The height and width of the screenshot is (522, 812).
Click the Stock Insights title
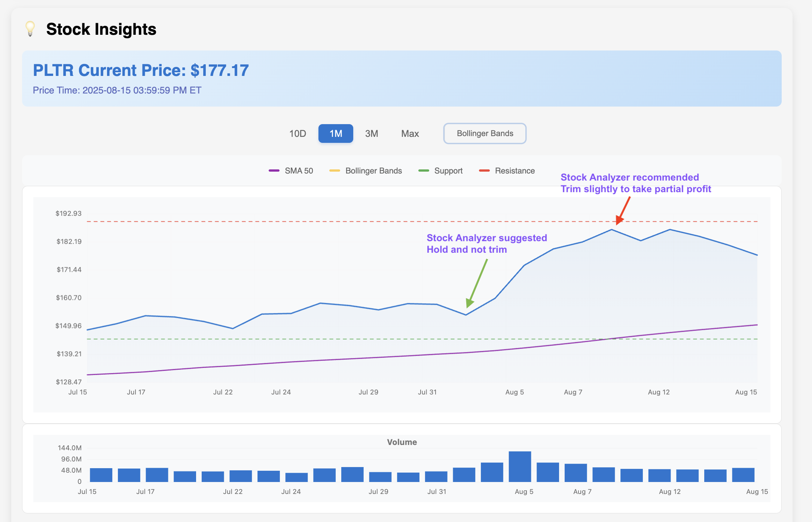101,29
